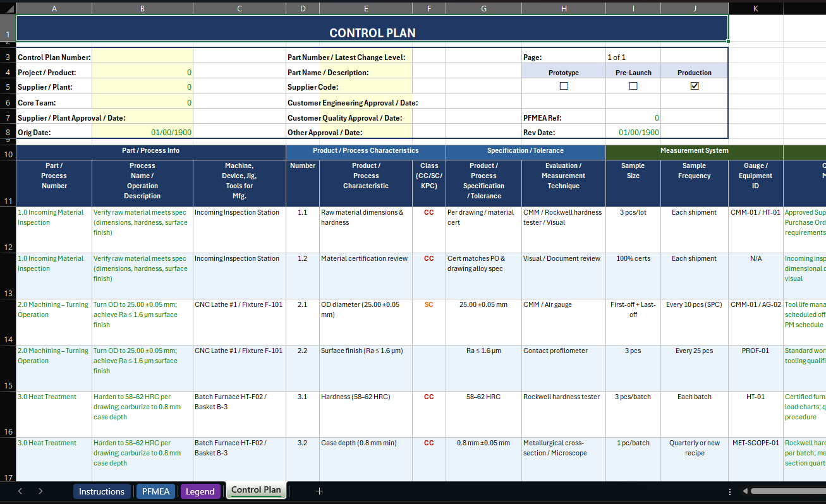Image resolution: width=826 pixels, height=504 pixels.
Task: Select the yellow Control Plan Number entry cell
Action: pyautogui.click(x=142, y=56)
